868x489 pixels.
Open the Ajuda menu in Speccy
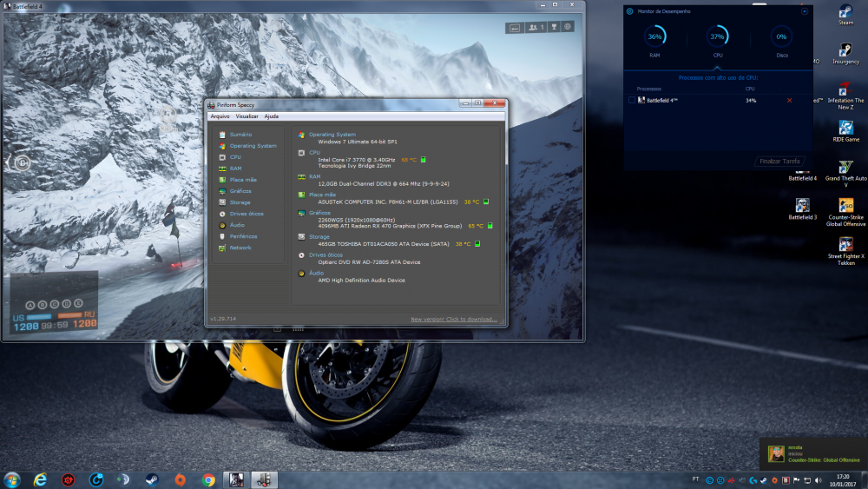click(272, 116)
